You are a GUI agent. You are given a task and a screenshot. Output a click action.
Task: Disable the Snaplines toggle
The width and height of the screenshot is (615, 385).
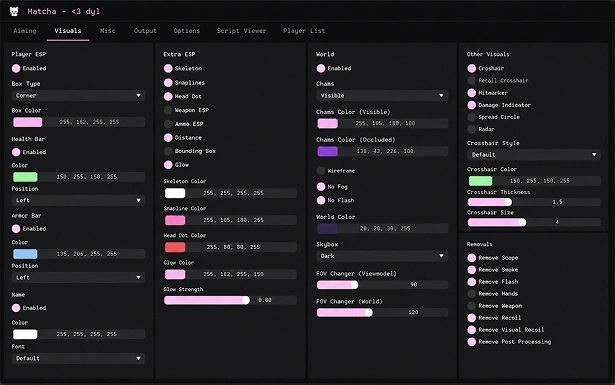click(x=168, y=82)
